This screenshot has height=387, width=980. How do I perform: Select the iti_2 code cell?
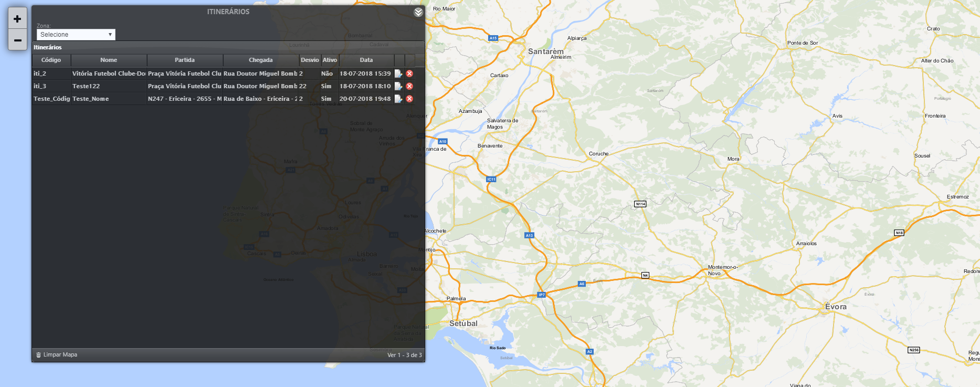pos(51,74)
